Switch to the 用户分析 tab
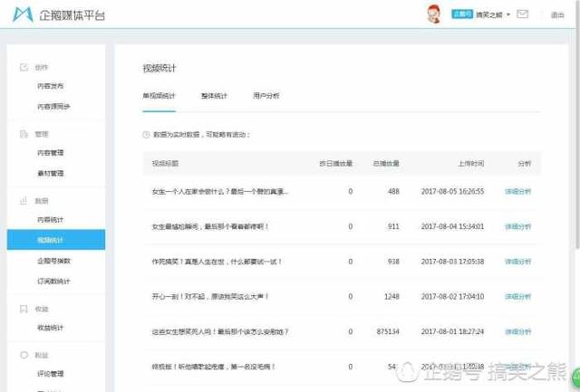 [266, 95]
